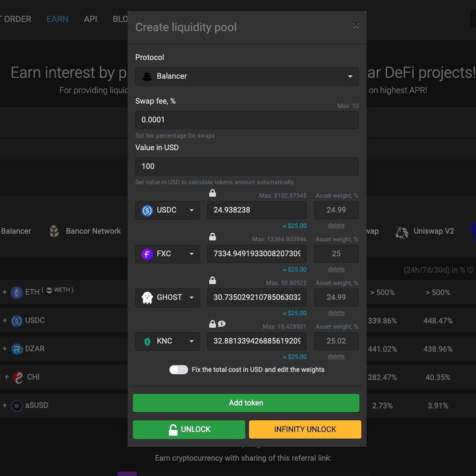The height and width of the screenshot is (476, 476).
Task: Click the aSUSD token icon
Action: pyautogui.click(x=17, y=405)
